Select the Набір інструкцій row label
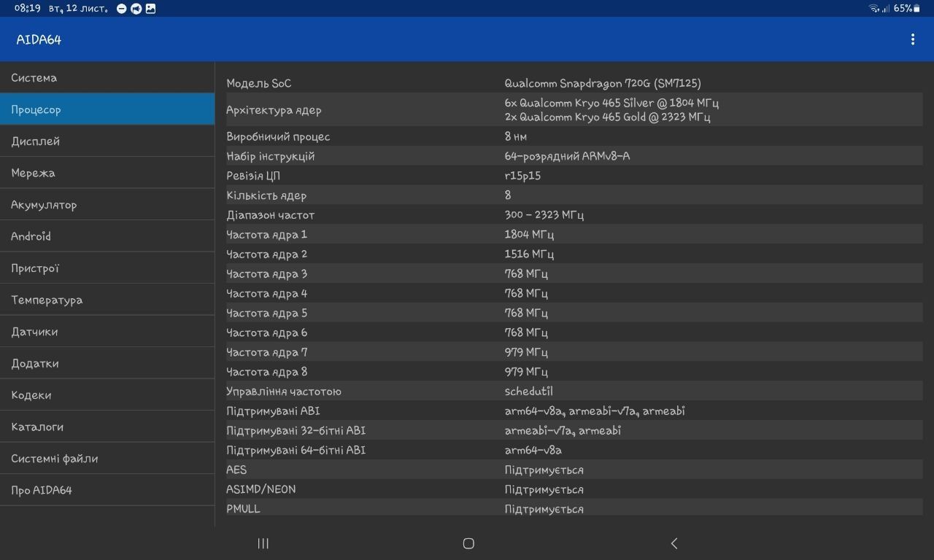Image resolution: width=934 pixels, height=560 pixels. pyautogui.click(x=270, y=156)
